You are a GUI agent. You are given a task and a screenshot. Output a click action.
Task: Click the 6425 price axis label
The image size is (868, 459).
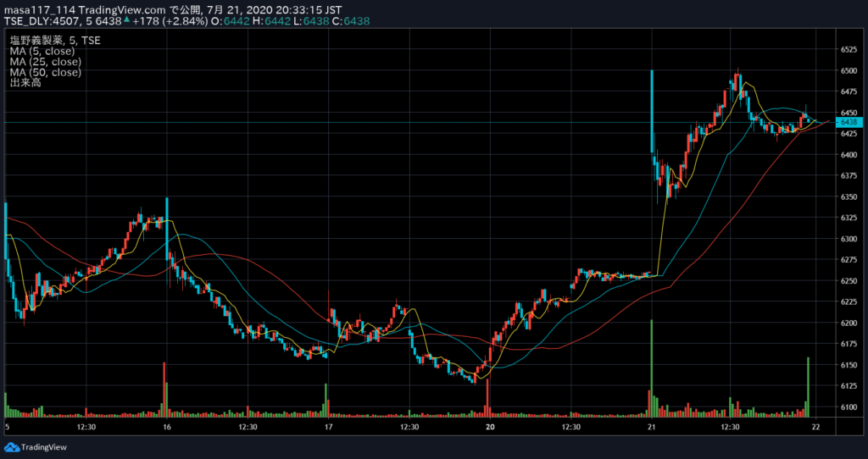click(849, 133)
